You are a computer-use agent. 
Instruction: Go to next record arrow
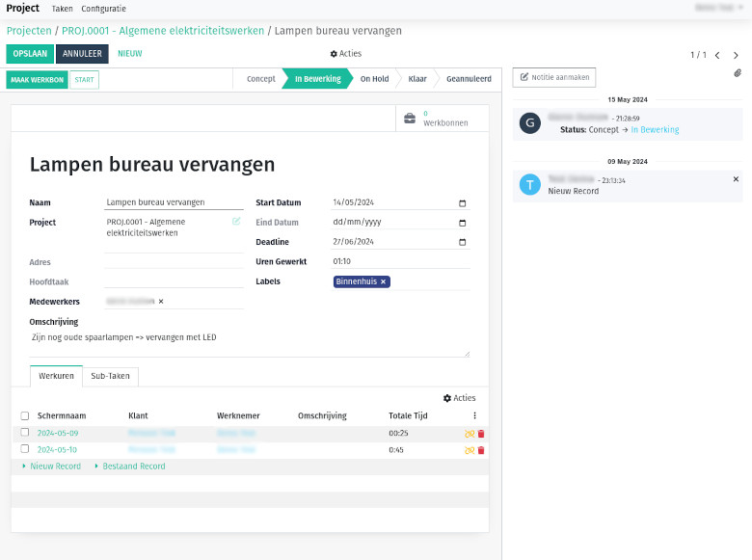736,55
